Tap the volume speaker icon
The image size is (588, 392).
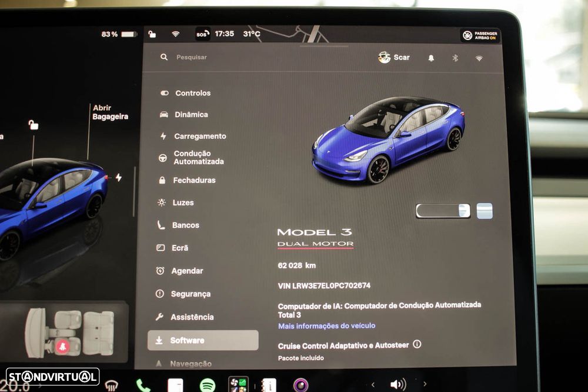point(398,384)
